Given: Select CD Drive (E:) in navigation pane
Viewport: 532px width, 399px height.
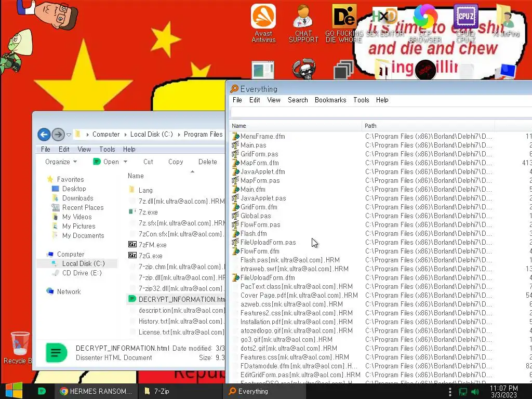Looking at the screenshot, I should pyautogui.click(x=82, y=273).
